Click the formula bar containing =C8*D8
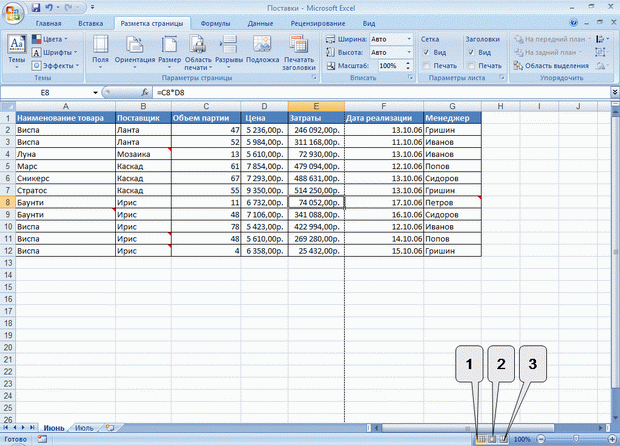Viewport: 620px width, 446px height. tap(382, 93)
